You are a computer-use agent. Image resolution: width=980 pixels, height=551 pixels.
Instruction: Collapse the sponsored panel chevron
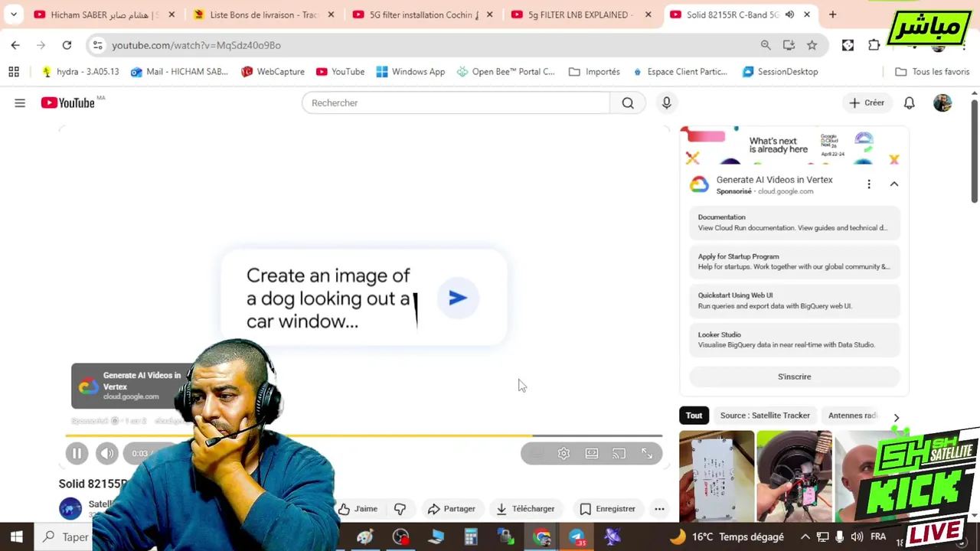[x=893, y=184]
